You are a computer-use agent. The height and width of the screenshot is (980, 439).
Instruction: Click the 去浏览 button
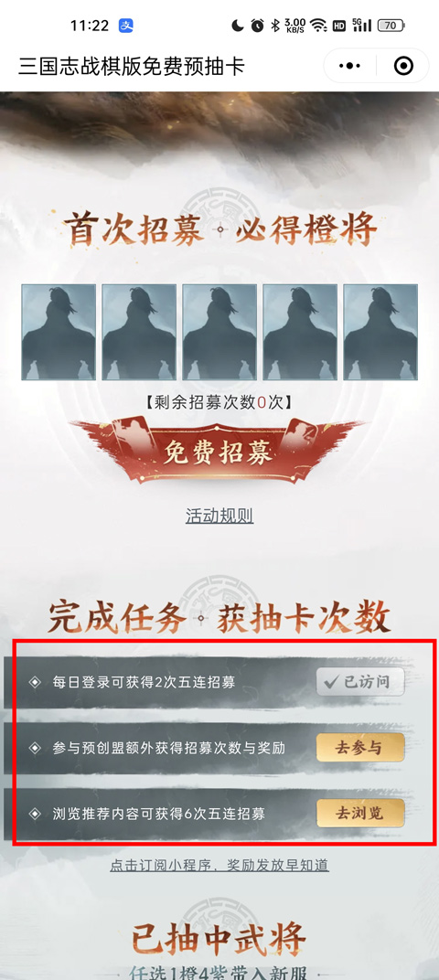click(x=360, y=813)
